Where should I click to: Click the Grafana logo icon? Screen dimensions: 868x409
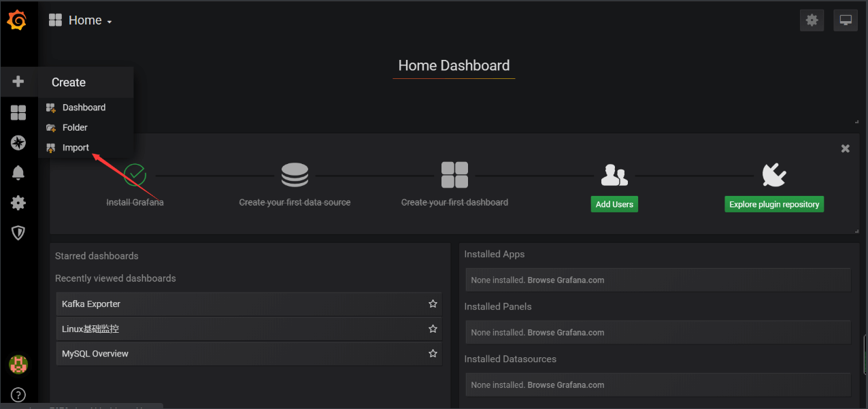point(17,20)
